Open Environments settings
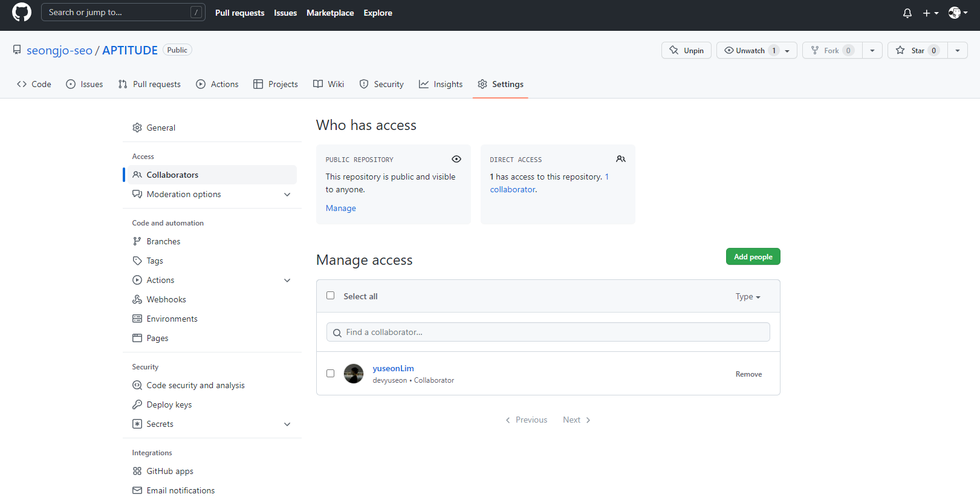The height and width of the screenshot is (500, 980). point(212,319)
